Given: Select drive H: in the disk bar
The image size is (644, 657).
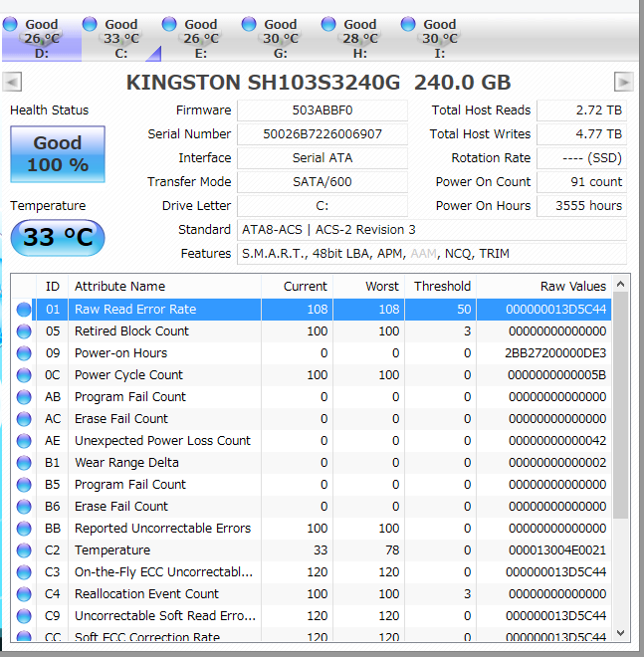Looking at the screenshot, I should pos(360,39).
